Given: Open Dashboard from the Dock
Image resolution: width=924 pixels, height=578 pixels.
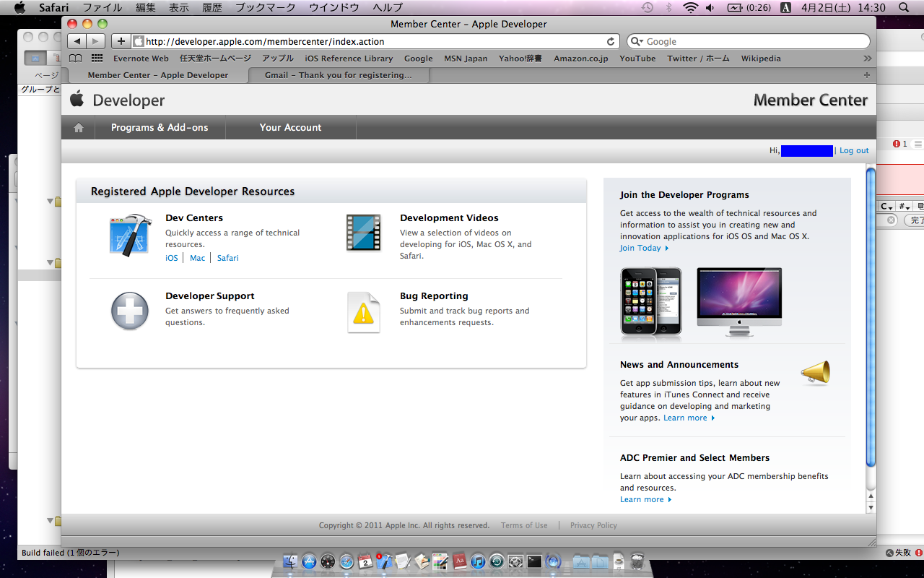Looking at the screenshot, I should (x=328, y=561).
